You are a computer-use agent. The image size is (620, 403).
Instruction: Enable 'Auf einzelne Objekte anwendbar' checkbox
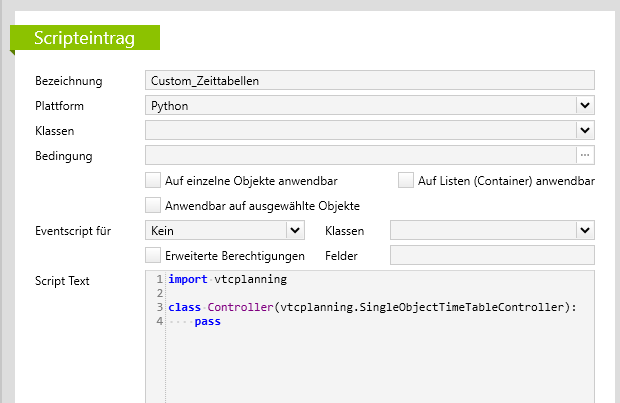153,181
